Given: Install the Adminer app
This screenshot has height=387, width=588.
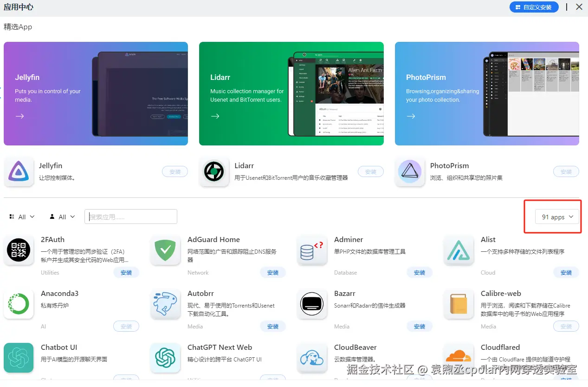Looking at the screenshot, I should coord(420,273).
